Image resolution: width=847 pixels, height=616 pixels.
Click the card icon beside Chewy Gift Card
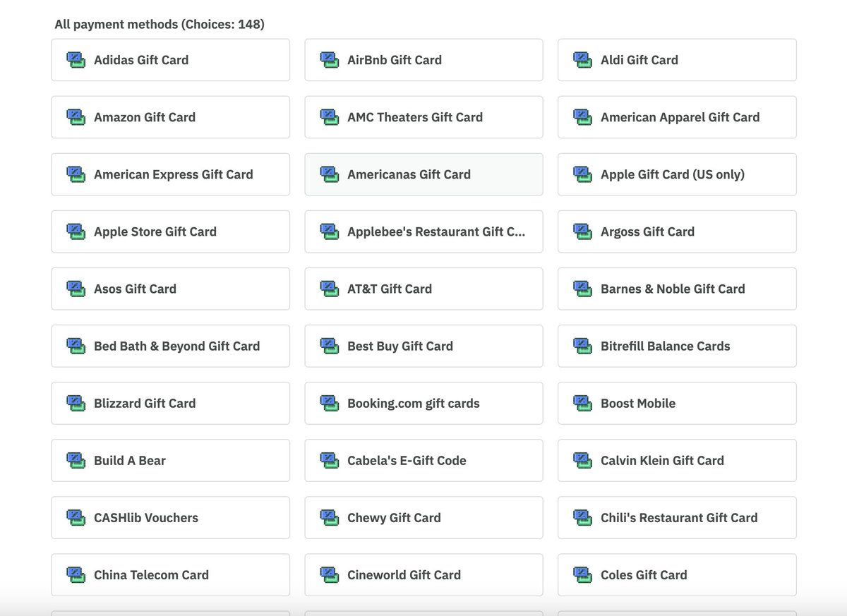click(x=329, y=517)
